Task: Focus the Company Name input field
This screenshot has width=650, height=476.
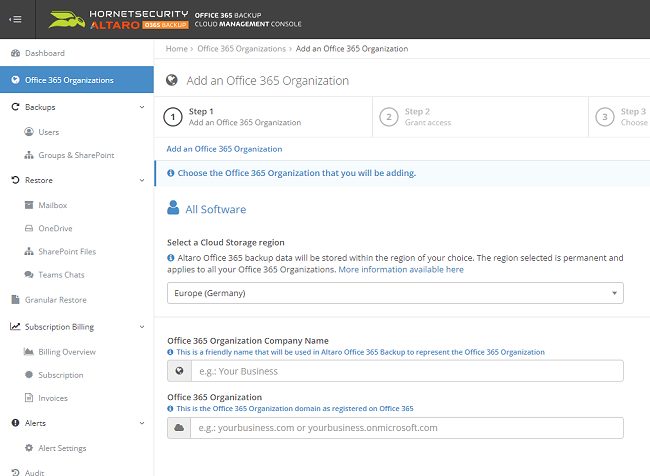Action: click(x=407, y=371)
